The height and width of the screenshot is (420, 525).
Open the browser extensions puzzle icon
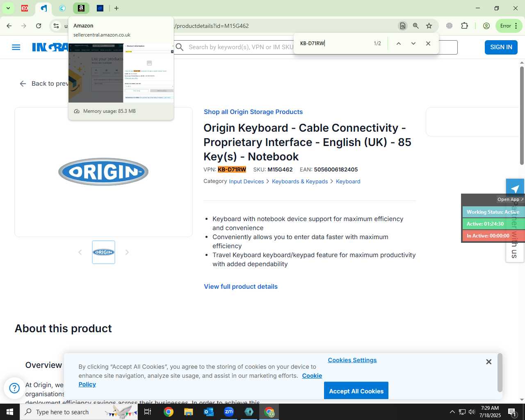[x=464, y=26]
